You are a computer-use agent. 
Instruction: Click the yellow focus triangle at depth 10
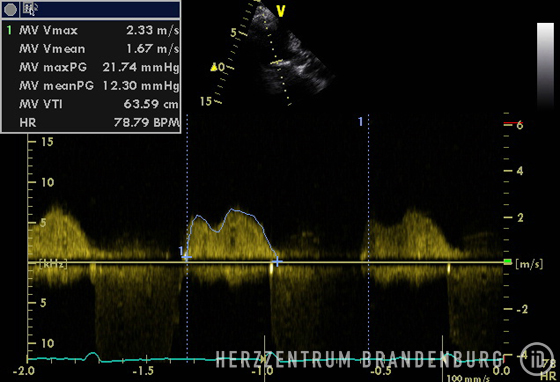(214, 67)
